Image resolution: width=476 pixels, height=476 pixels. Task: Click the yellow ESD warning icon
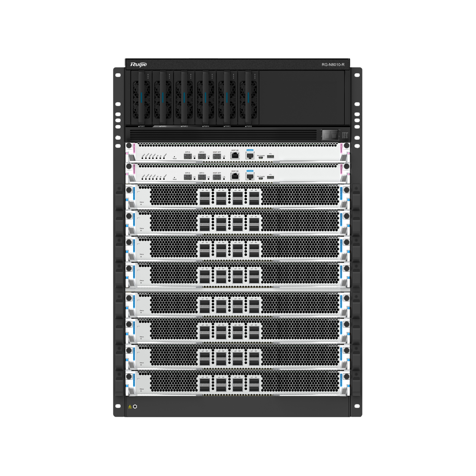pyautogui.click(x=130, y=406)
